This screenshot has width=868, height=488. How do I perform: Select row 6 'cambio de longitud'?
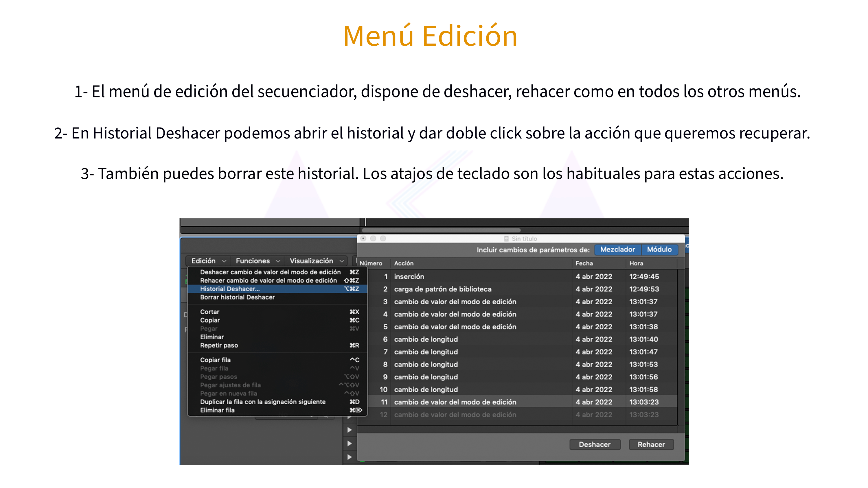(x=517, y=339)
